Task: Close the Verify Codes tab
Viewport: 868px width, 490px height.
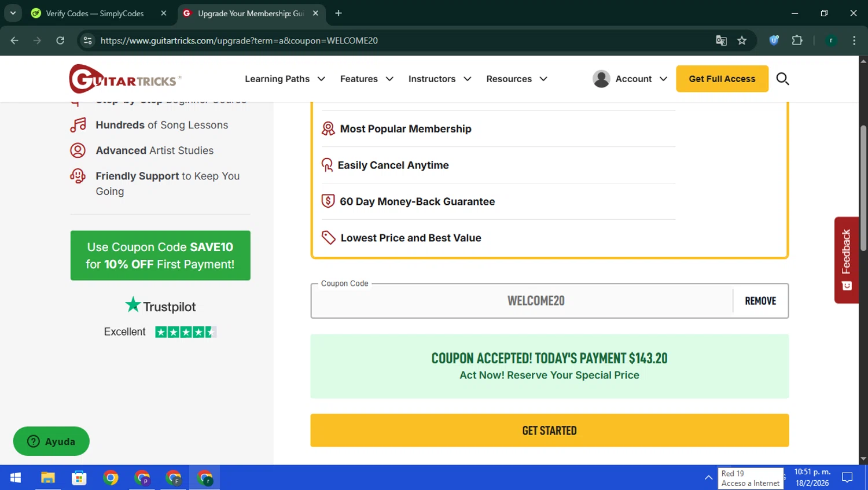Action: 164,13
